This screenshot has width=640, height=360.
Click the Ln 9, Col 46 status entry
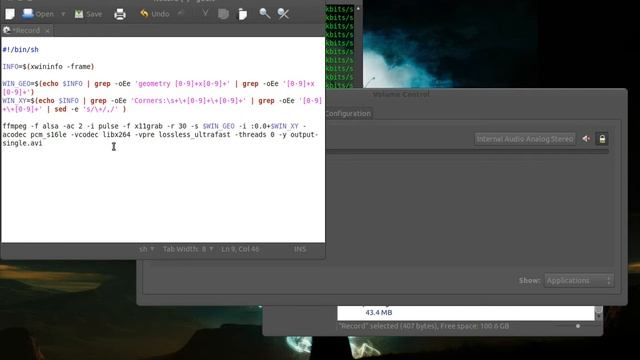point(240,249)
